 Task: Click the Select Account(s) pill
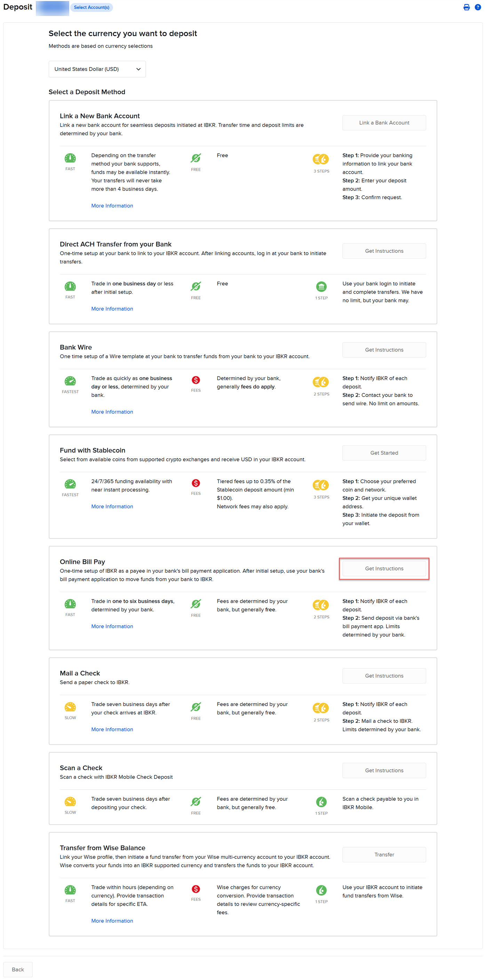coord(91,7)
